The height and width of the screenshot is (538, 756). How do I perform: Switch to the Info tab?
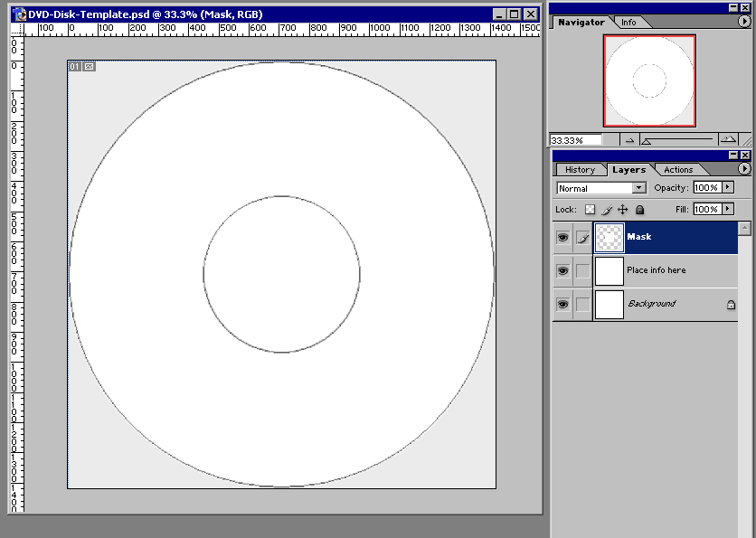tap(628, 23)
